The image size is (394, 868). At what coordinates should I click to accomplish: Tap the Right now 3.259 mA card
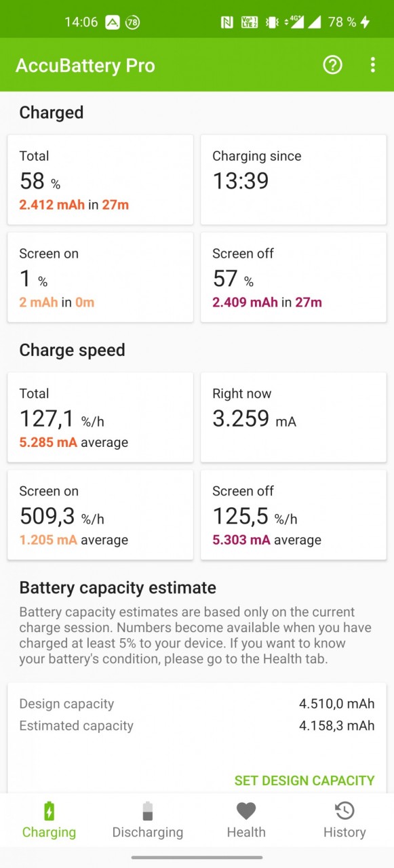(294, 417)
